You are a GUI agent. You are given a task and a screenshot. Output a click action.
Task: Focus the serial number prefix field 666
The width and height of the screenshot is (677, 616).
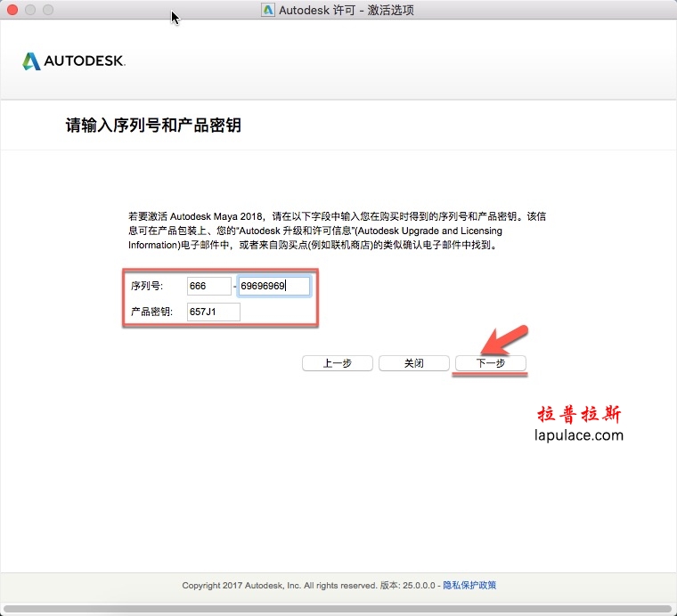(x=209, y=286)
